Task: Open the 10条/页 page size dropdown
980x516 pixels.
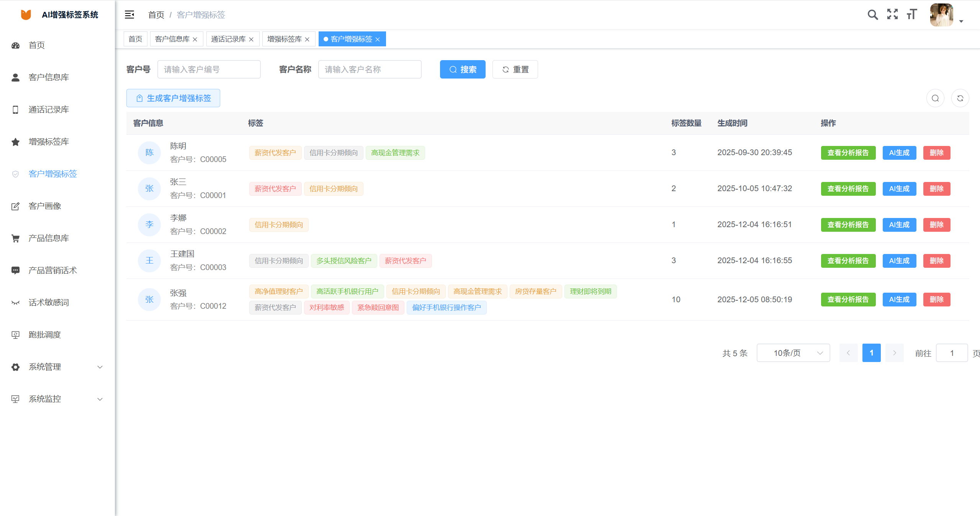Action: (793, 353)
